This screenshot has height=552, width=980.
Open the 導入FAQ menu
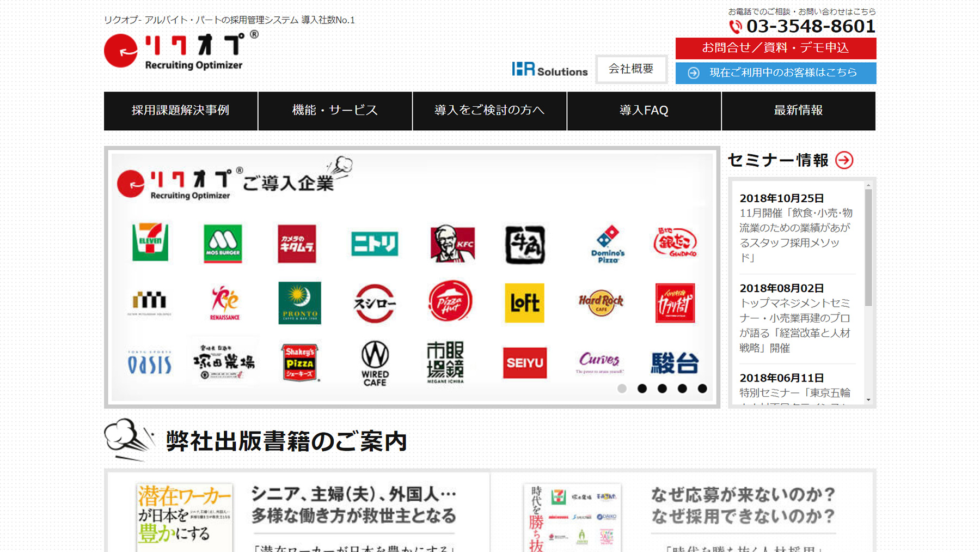point(644,111)
